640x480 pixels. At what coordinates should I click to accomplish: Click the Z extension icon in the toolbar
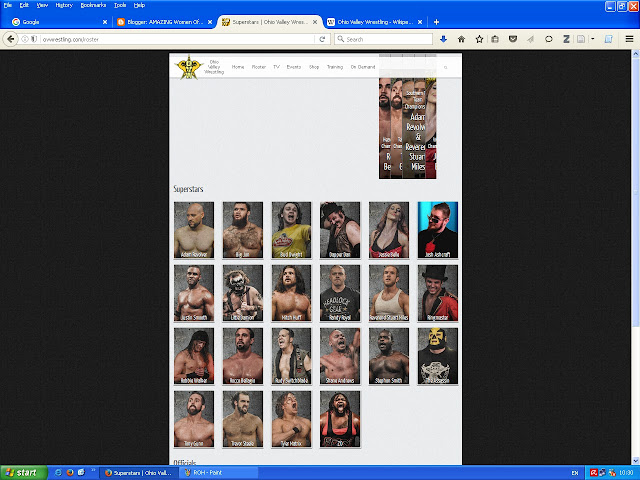click(566, 39)
